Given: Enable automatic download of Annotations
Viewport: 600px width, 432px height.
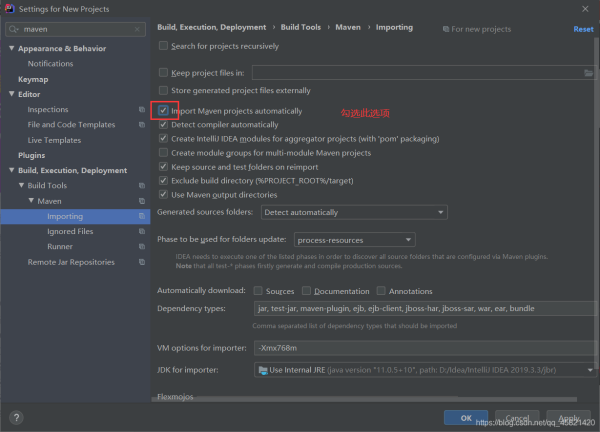Looking at the screenshot, I should pos(381,291).
